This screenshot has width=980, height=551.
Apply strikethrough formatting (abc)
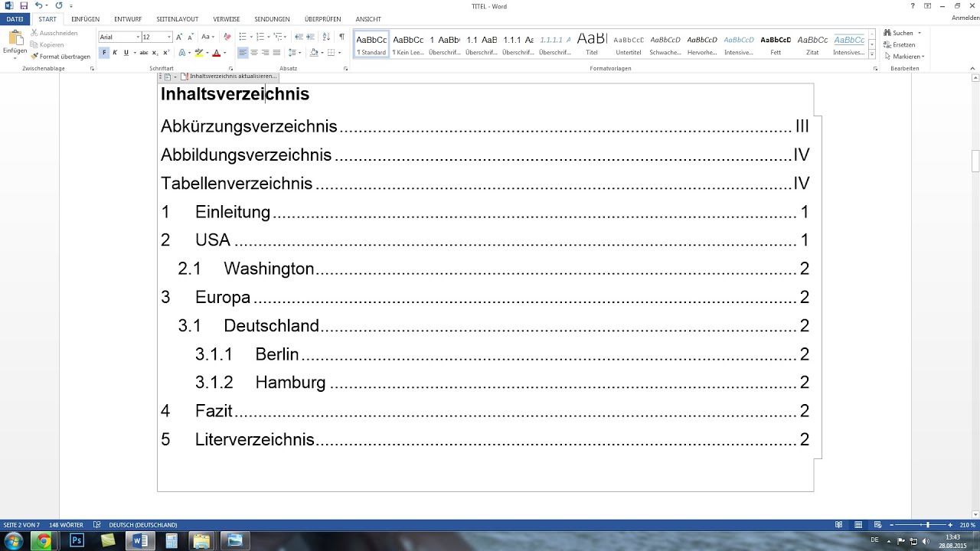[143, 53]
